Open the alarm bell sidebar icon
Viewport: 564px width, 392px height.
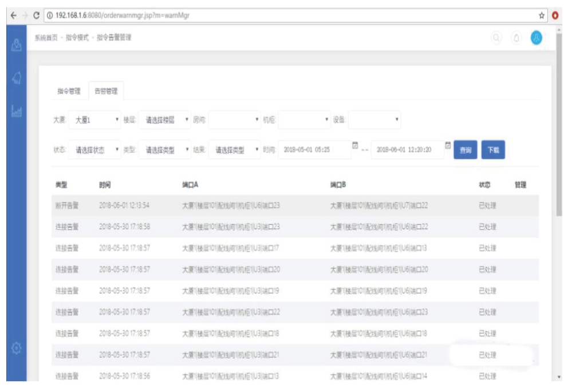coord(17,78)
